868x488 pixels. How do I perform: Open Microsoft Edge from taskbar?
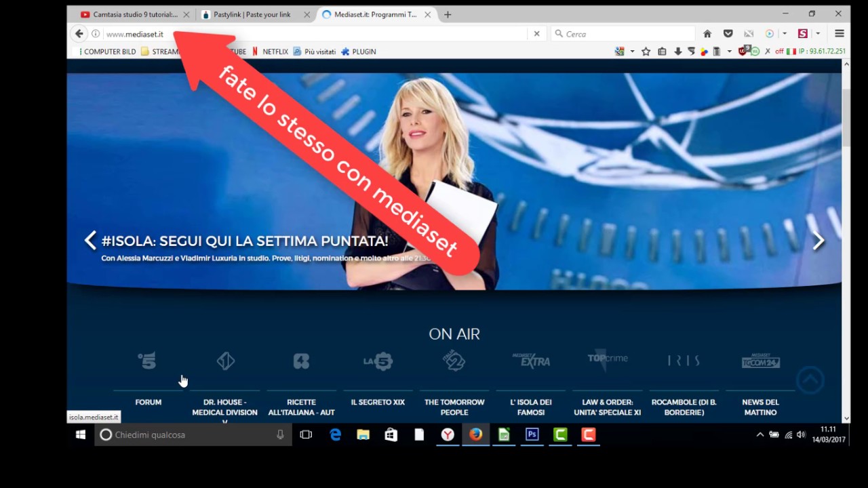click(x=335, y=434)
